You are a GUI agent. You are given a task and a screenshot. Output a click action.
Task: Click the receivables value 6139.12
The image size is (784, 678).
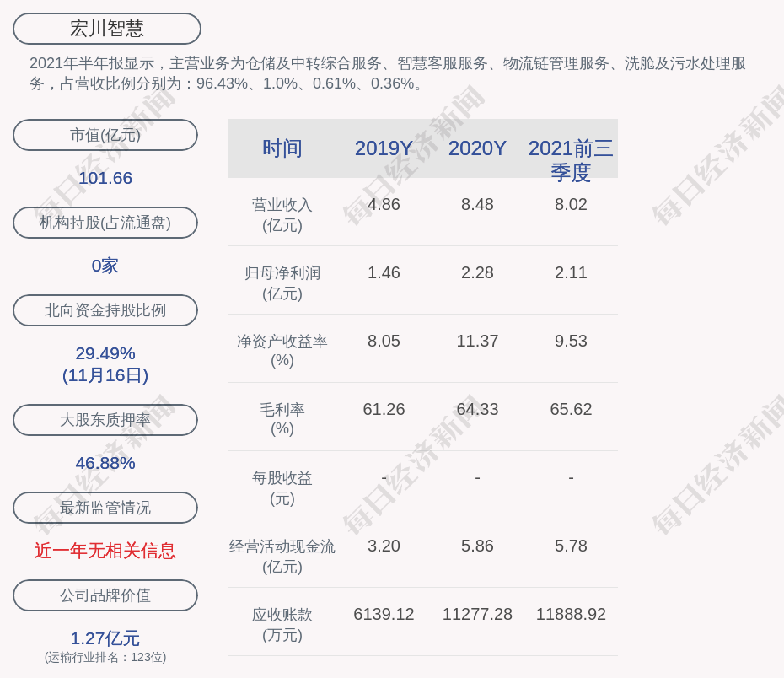(384, 614)
